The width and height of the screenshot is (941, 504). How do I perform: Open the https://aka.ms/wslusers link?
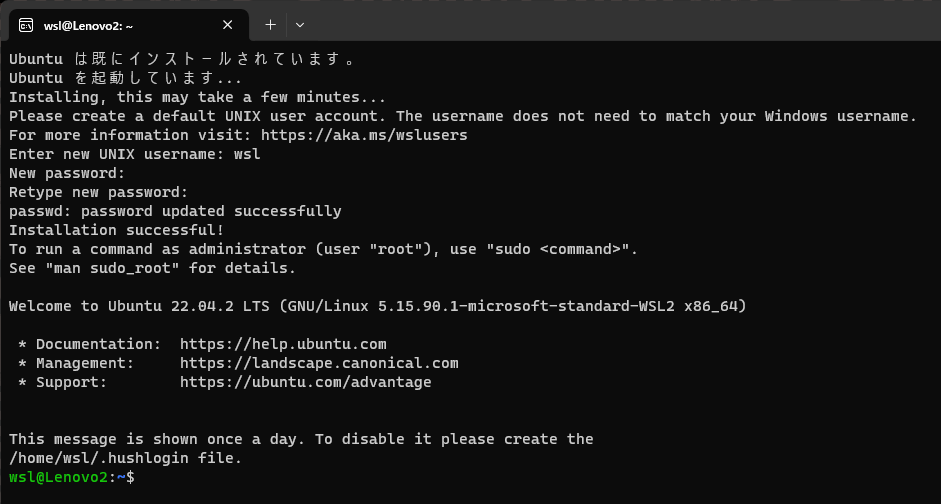(x=364, y=135)
